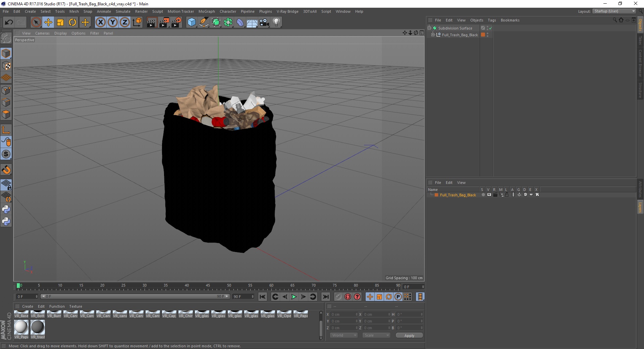Select the Move tool in the top toolbar
The height and width of the screenshot is (349, 644).
pyautogui.click(x=48, y=22)
